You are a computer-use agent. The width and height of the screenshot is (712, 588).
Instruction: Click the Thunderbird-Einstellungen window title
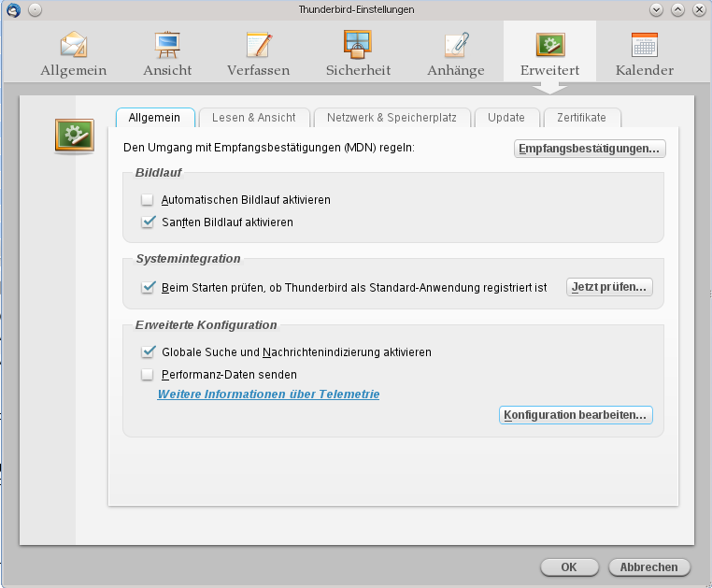pyautogui.click(x=356, y=9)
